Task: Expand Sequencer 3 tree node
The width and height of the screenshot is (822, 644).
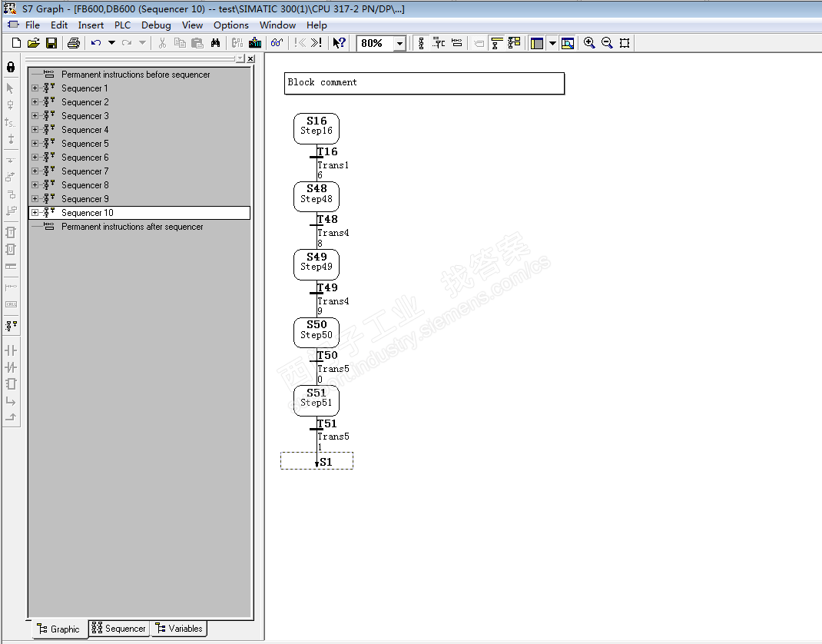Action: click(35, 115)
